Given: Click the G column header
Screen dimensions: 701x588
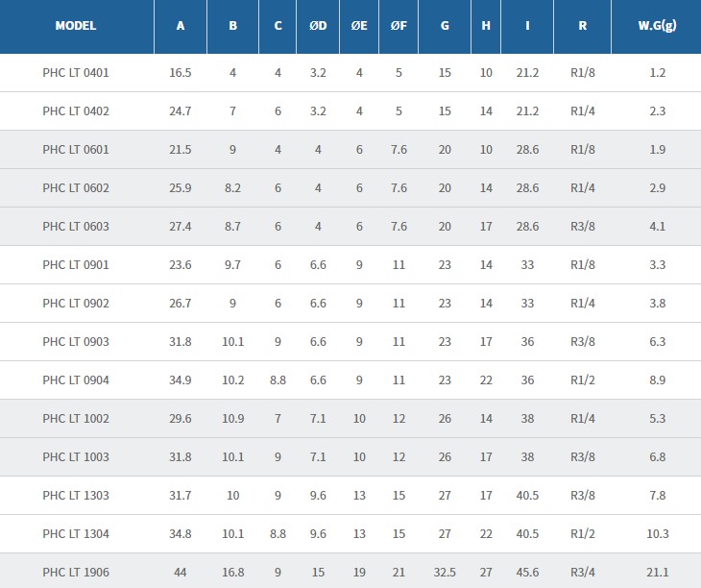Looking at the screenshot, I should click(x=445, y=26).
